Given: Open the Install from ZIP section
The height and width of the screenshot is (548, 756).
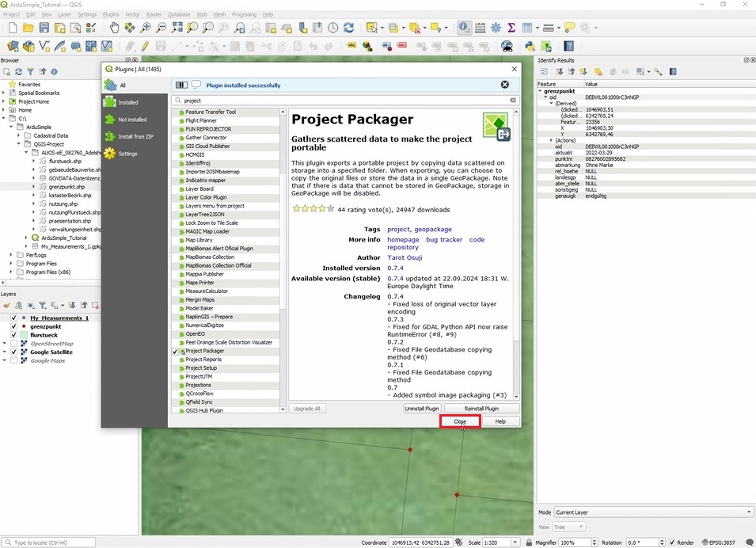Looking at the screenshot, I should pos(137,136).
